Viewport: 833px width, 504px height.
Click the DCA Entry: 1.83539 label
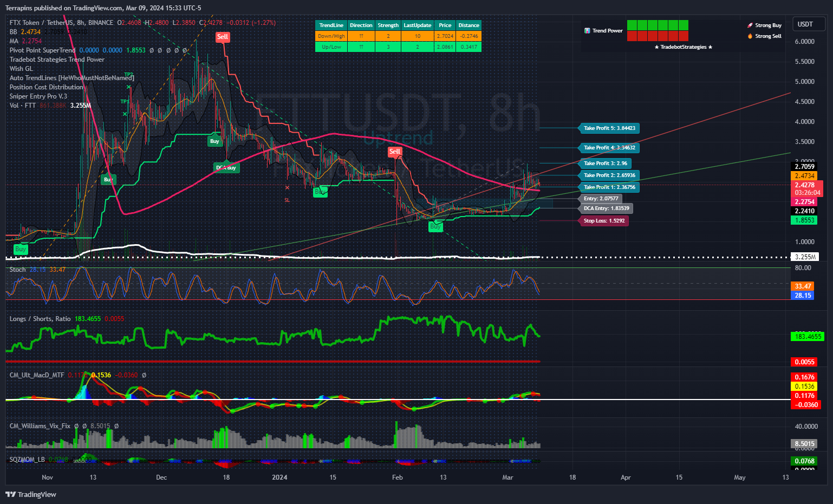pyautogui.click(x=606, y=208)
